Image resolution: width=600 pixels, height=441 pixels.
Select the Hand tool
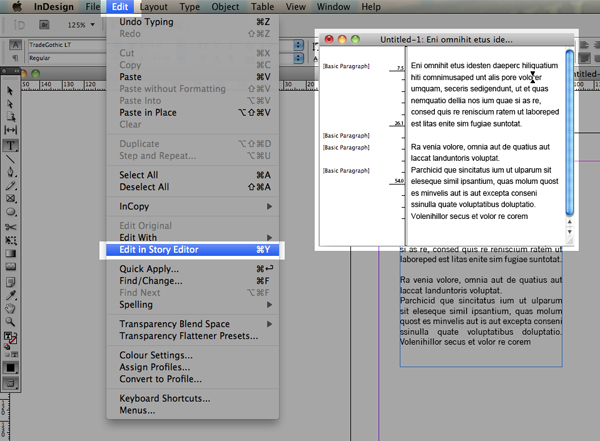tap(10, 308)
